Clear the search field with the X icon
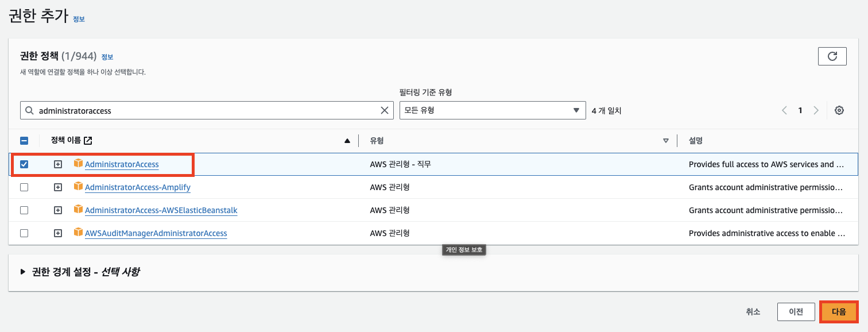This screenshot has width=868, height=332. [385, 110]
